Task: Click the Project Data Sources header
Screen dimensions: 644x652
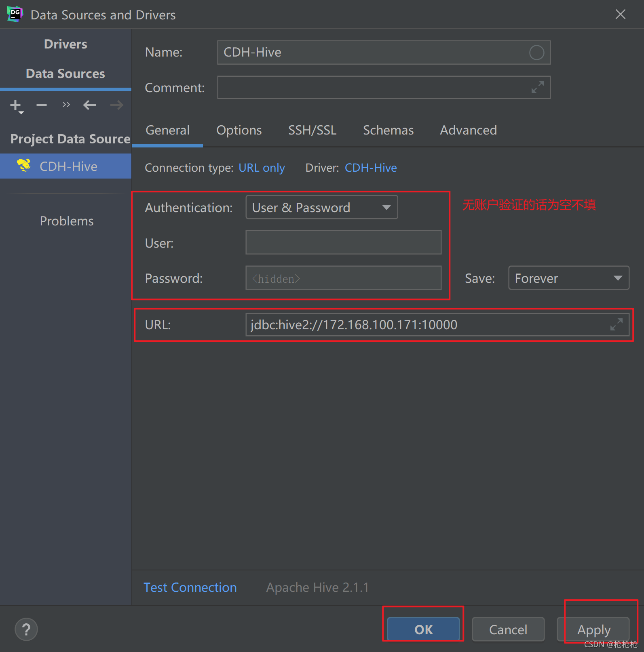Action: [70, 139]
